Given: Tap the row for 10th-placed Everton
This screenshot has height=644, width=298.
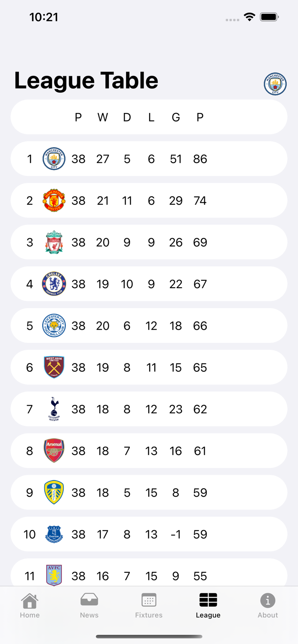Looking at the screenshot, I should coord(149,534).
